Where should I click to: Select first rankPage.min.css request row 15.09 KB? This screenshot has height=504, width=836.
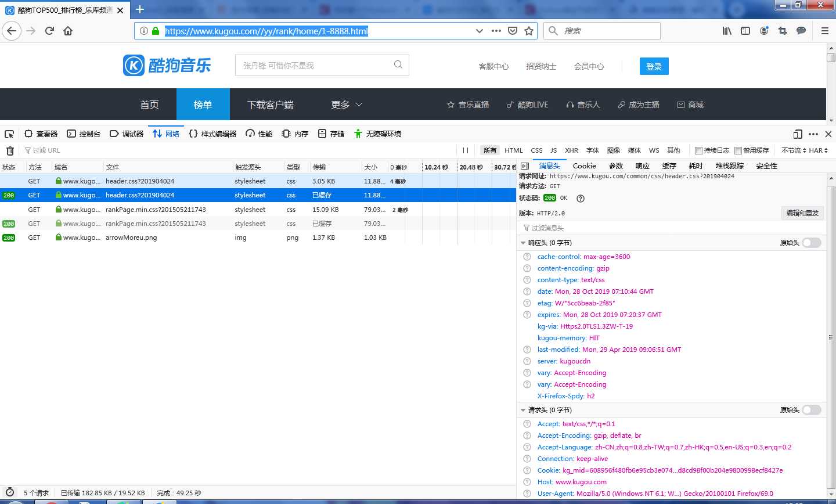(258, 210)
